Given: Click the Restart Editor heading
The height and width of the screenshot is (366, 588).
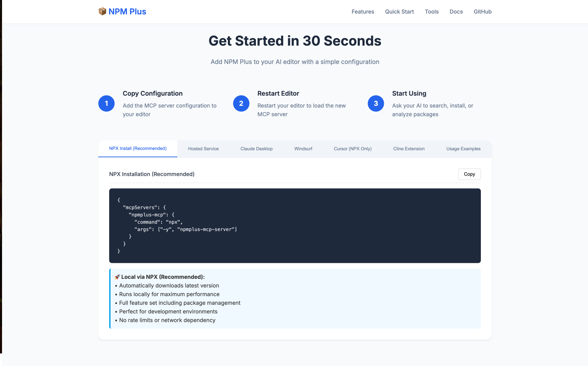Looking at the screenshot, I should coord(278,93).
